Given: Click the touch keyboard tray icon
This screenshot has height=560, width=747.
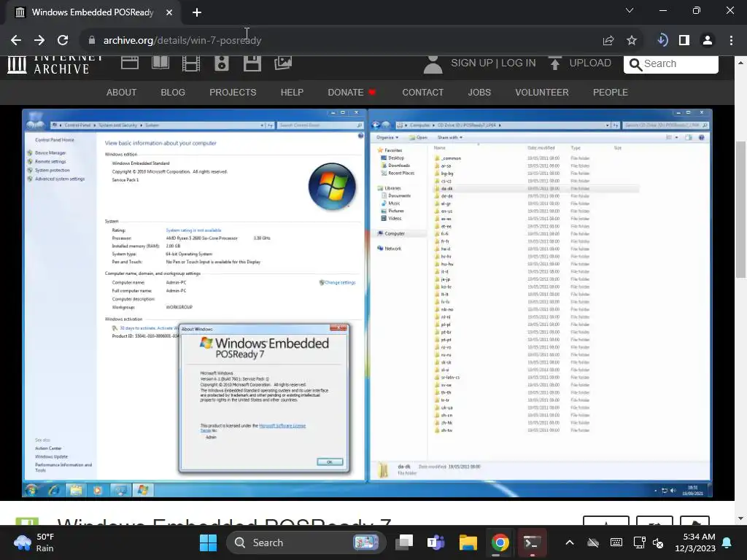Looking at the screenshot, I should point(616,542).
